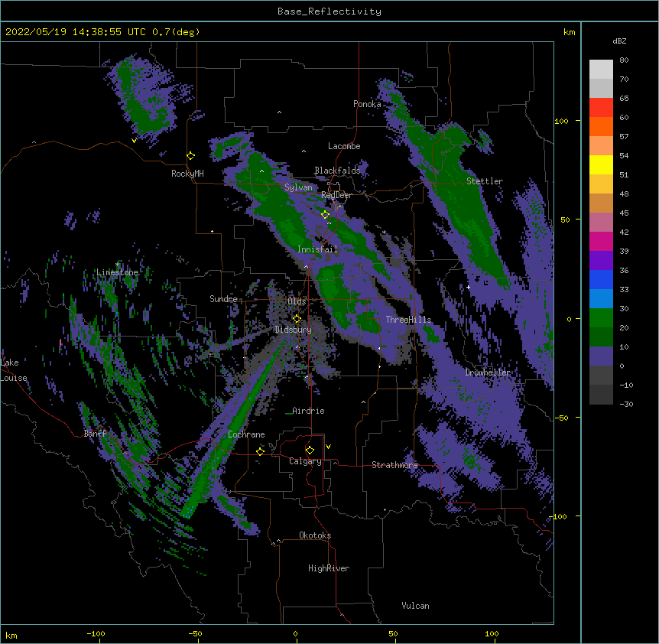This screenshot has width=659, height=644.
Task: Click the HighRiver city label
Action: [329, 568]
